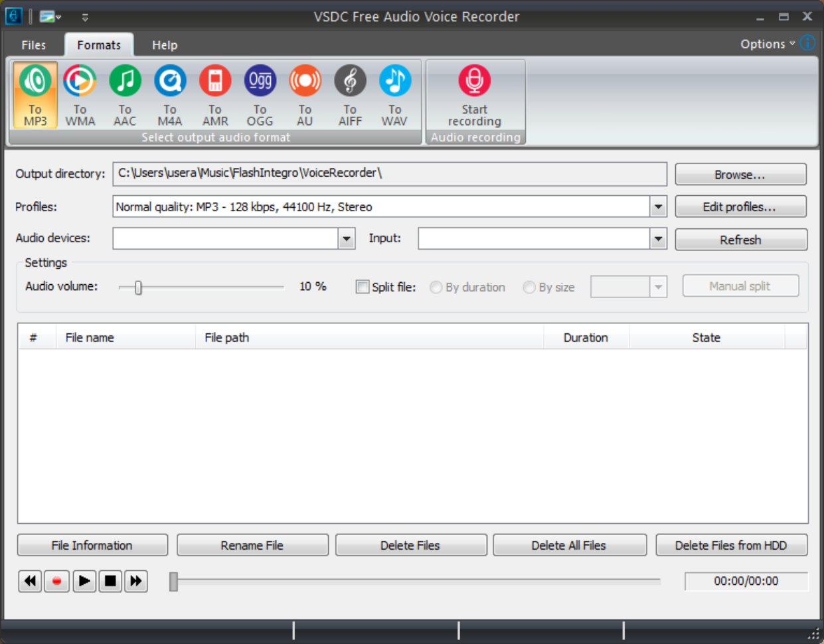This screenshot has width=824, height=644.
Task: Click the Manual split button
Action: [740, 286]
